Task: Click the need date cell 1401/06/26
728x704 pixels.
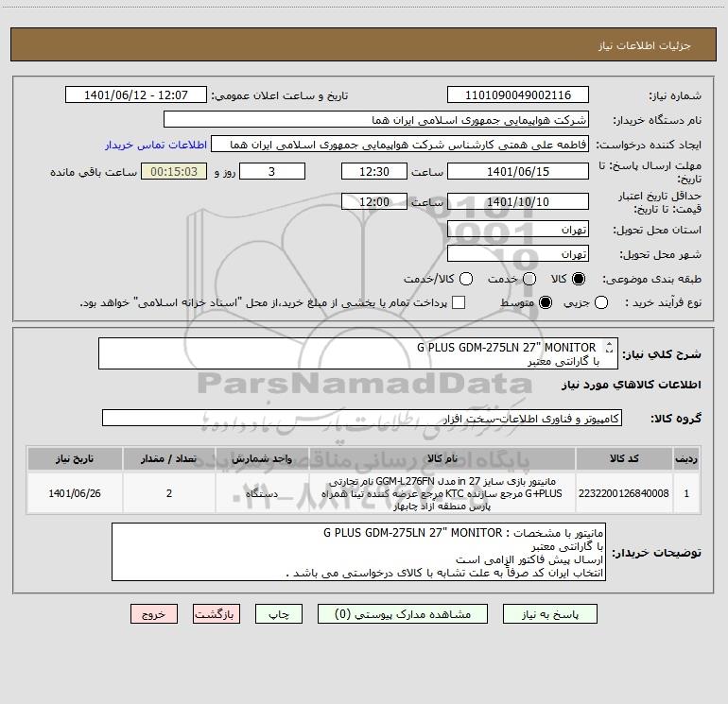Action: 75,493
